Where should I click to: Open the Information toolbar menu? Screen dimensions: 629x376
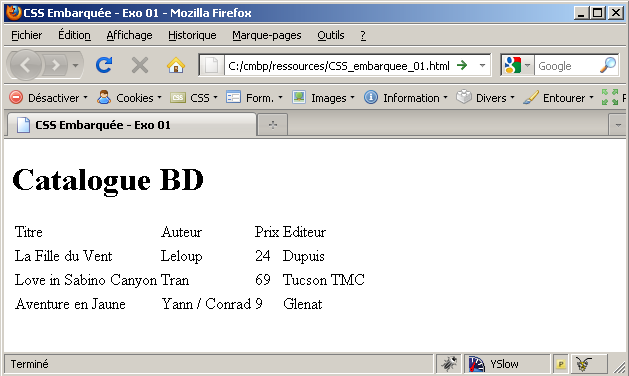tap(406, 98)
